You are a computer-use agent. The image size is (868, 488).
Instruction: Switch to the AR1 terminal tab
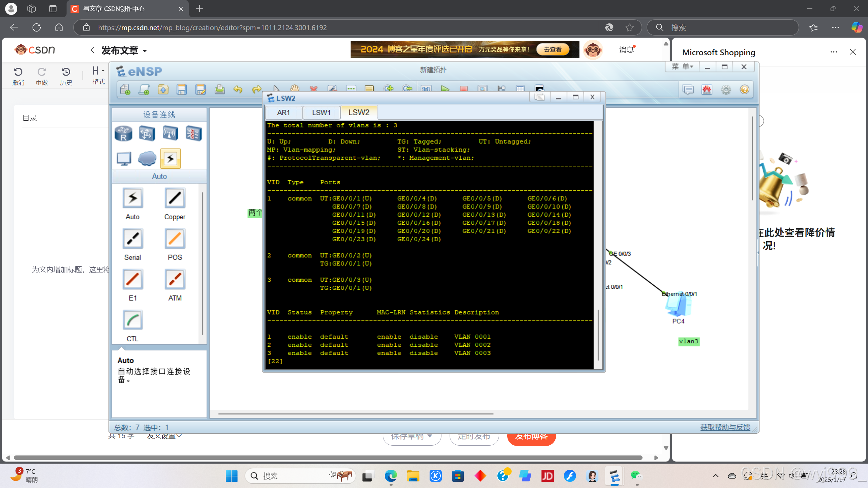click(283, 113)
